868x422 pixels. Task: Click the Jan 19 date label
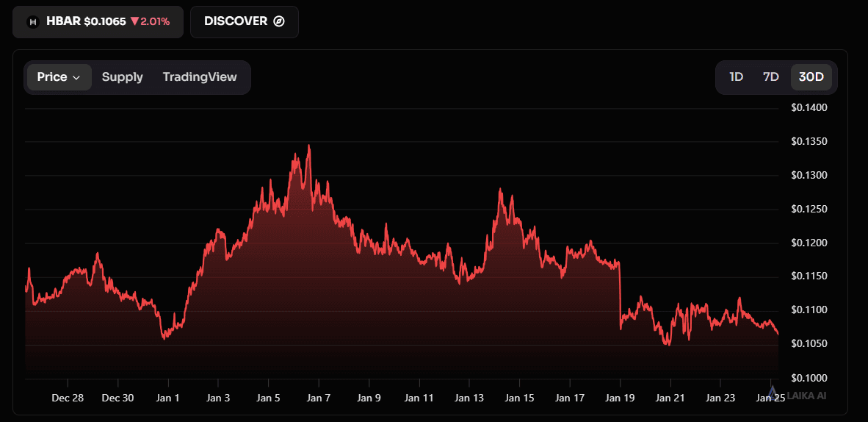pos(620,398)
